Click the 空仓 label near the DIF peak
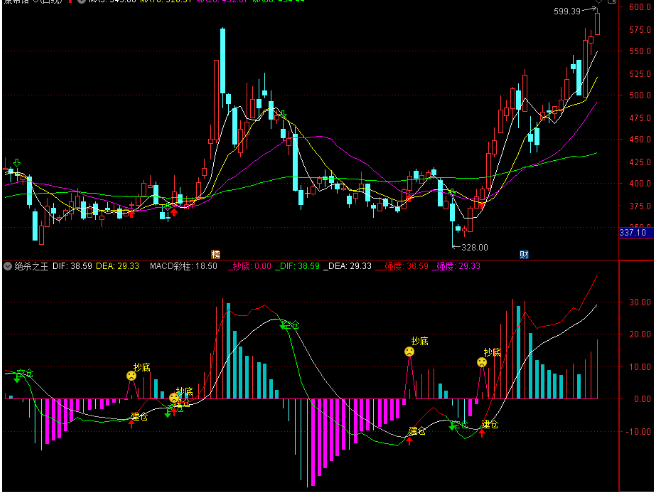The height and width of the screenshot is (492, 654). (x=291, y=324)
